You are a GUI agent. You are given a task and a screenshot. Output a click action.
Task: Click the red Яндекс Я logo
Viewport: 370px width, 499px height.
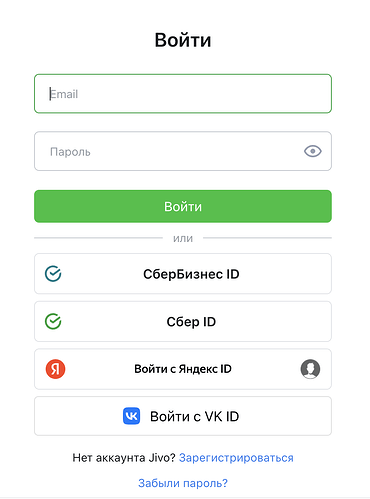[55, 369]
